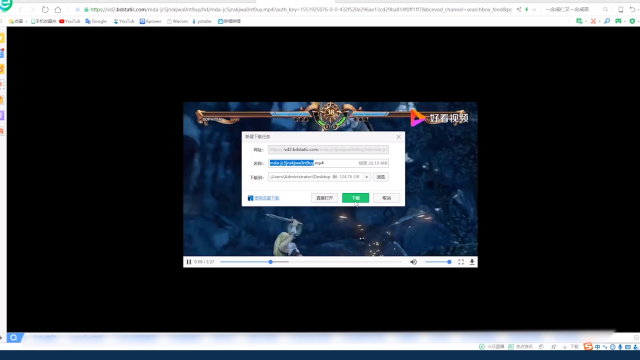Image resolution: width=640 pixels, height=360 pixels.
Task: Click the browse button next to download path
Action: tap(381, 177)
